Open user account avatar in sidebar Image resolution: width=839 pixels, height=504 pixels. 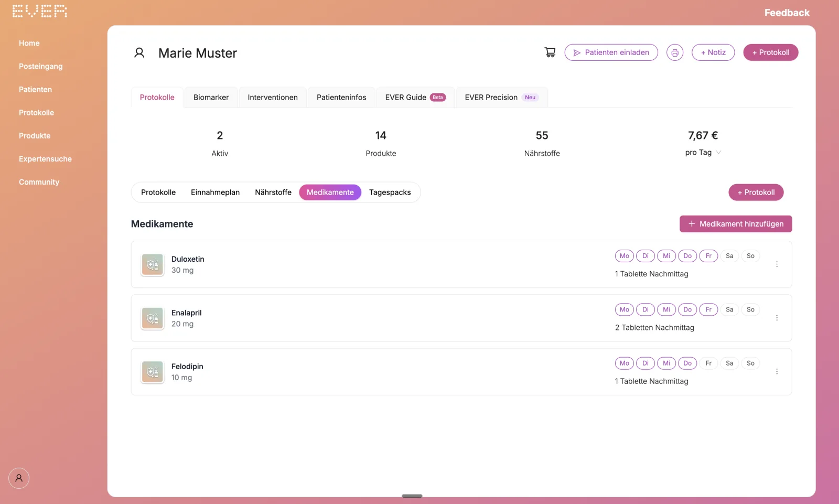(19, 478)
